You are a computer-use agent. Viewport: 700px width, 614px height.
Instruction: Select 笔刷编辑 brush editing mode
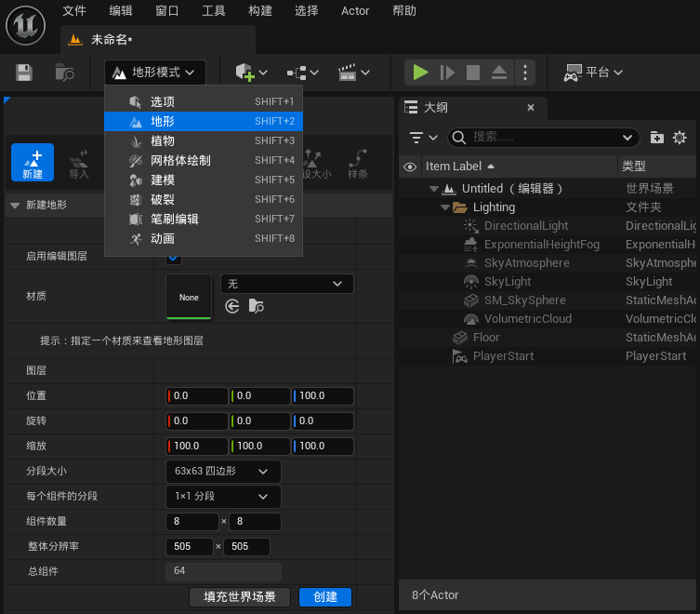(204, 220)
